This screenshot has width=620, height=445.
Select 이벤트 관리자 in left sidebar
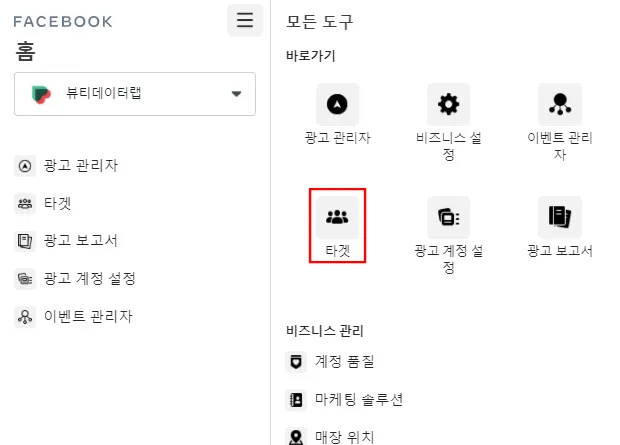pos(74,316)
